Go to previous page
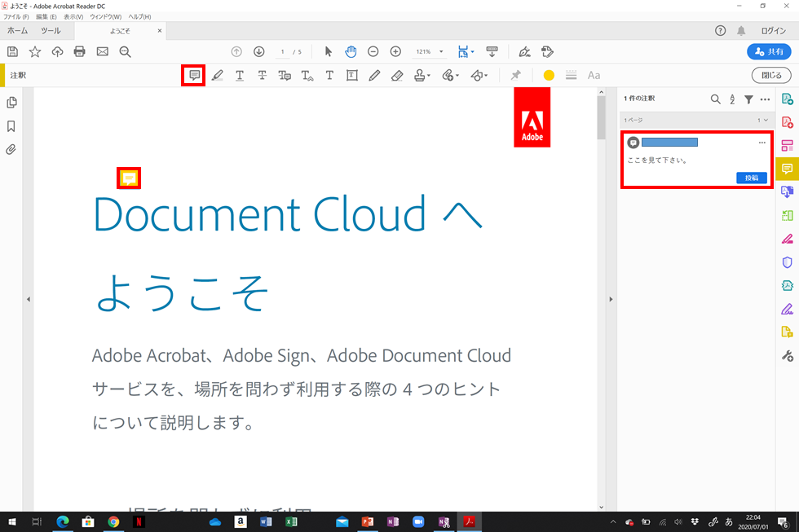Viewport: 799px width, 532px height. 236,51
